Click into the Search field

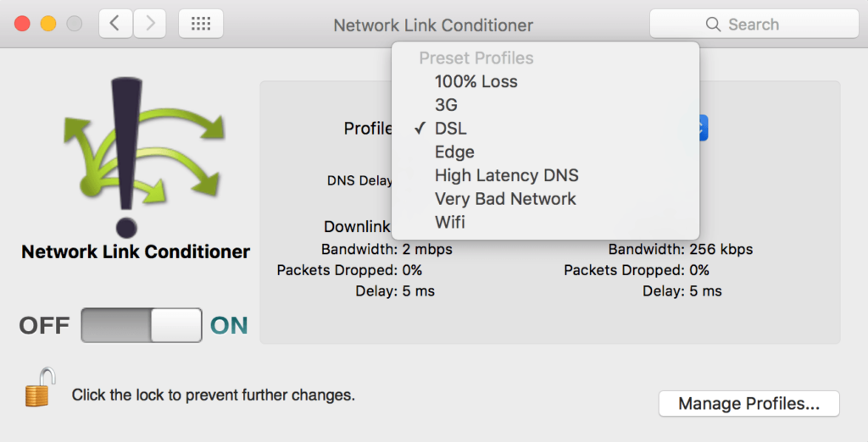point(754,24)
